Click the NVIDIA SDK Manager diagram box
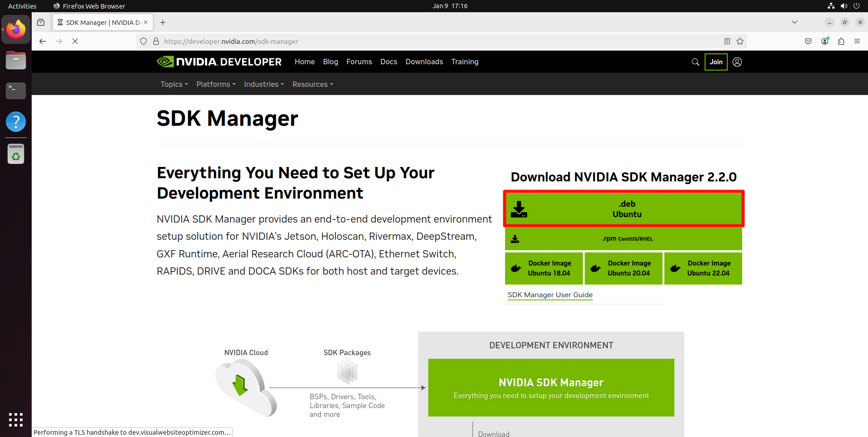Viewport: 868px width, 437px height. 551,388
